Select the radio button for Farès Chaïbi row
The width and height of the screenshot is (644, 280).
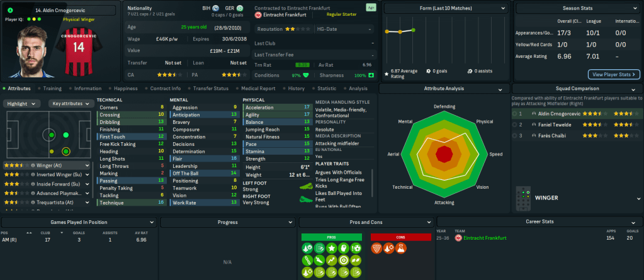(x=514, y=135)
